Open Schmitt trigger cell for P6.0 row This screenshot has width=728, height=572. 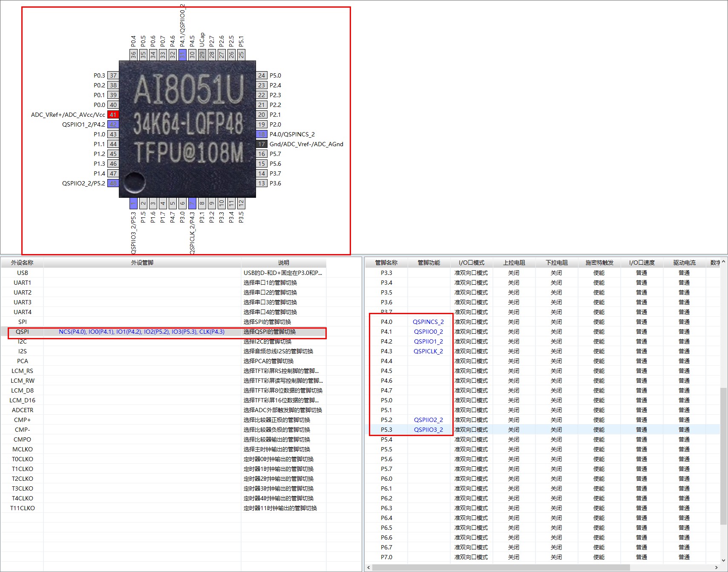[599, 479]
